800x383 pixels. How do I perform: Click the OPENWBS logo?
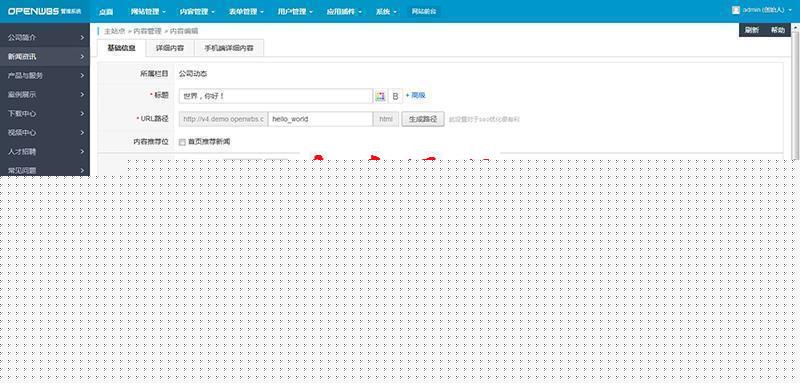click(x=34, y=11)
